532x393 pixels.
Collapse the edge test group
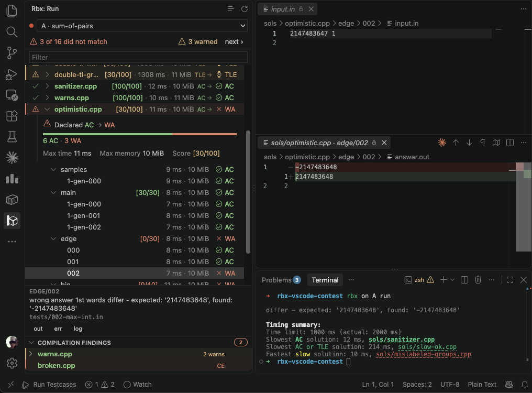tap(53, 239)
